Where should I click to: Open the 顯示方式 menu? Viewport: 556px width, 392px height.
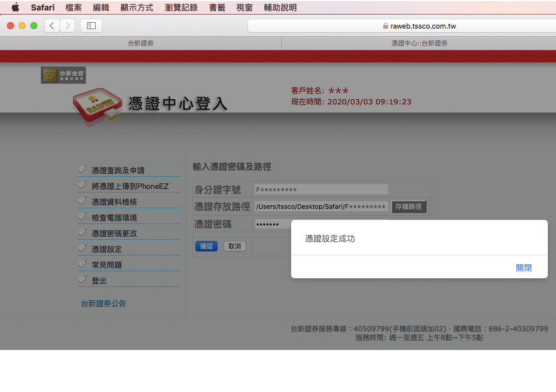coord(137,8)
